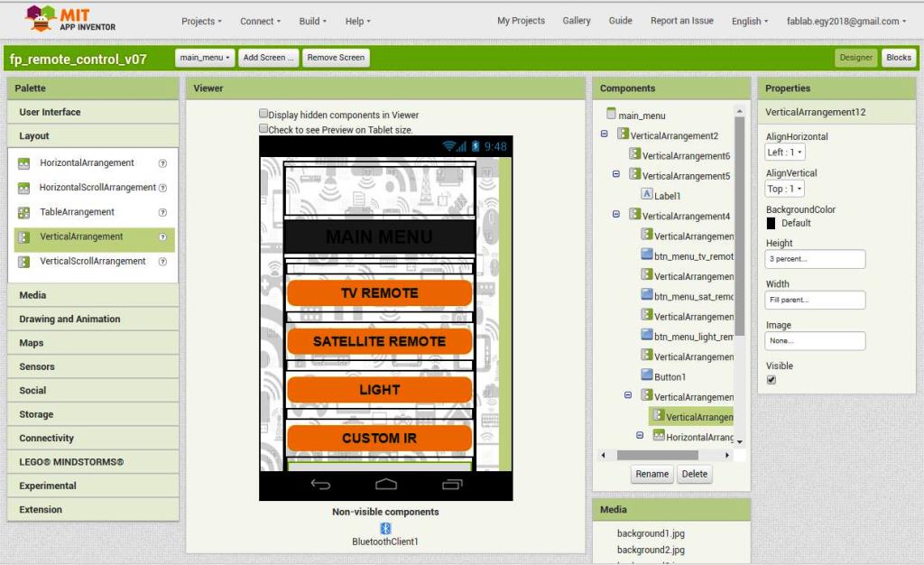Open the My Projects link
Screen dimensions: 924x565
tap(521, 21)
